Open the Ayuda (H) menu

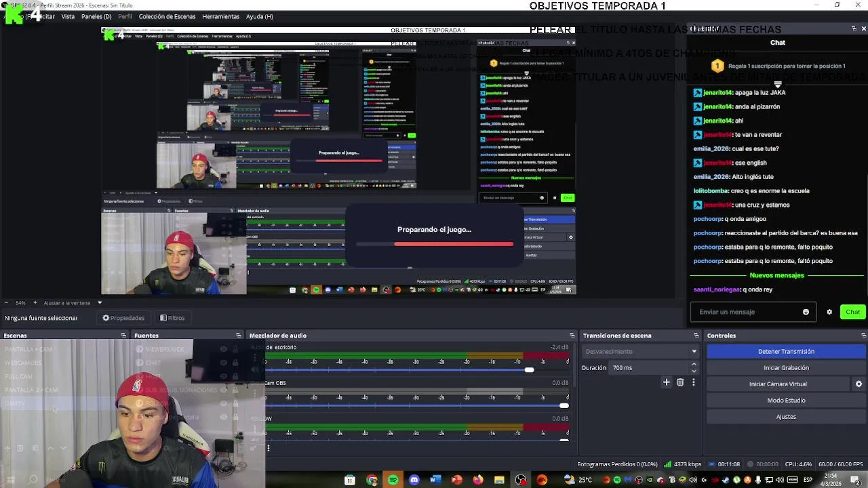pos(260,16)
